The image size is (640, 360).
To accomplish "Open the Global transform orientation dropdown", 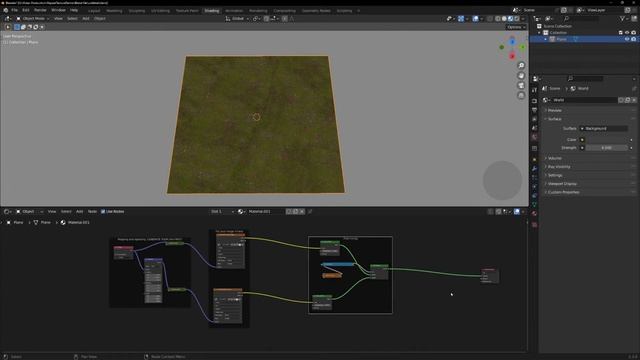I will (237, 19).
